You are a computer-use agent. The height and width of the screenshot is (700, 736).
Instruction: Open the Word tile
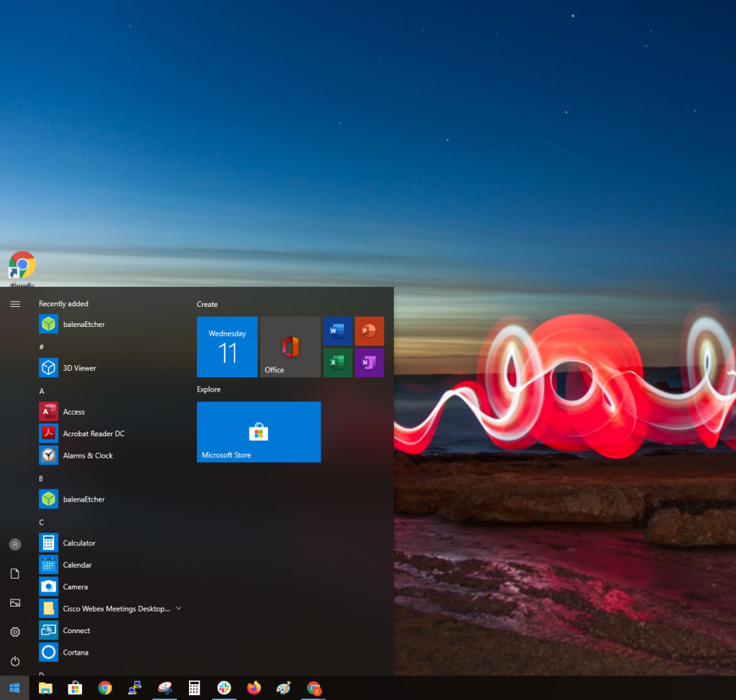tap(337, 331)
